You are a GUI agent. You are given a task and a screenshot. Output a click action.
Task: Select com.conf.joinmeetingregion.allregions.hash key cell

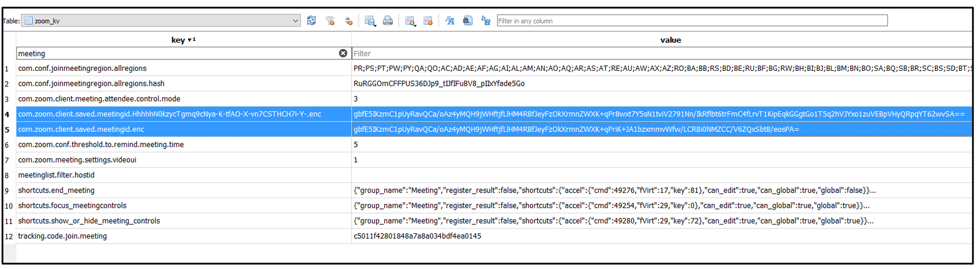coord(183,84)
